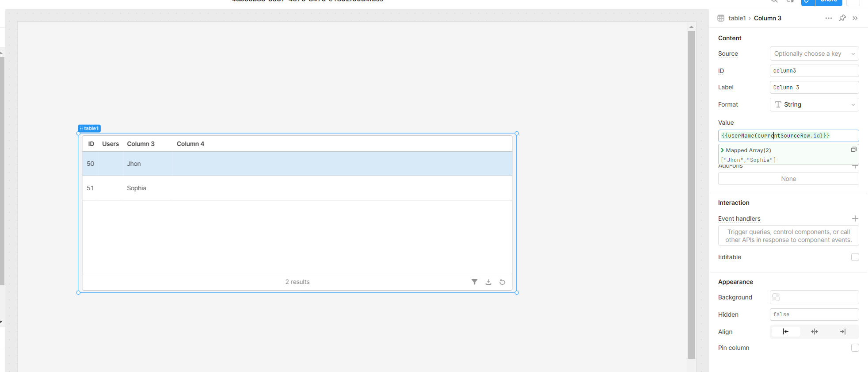Pin the inspector panel with the pin icon
The width and height of the screenshot is (868, 372).
(x=842, y=18)
